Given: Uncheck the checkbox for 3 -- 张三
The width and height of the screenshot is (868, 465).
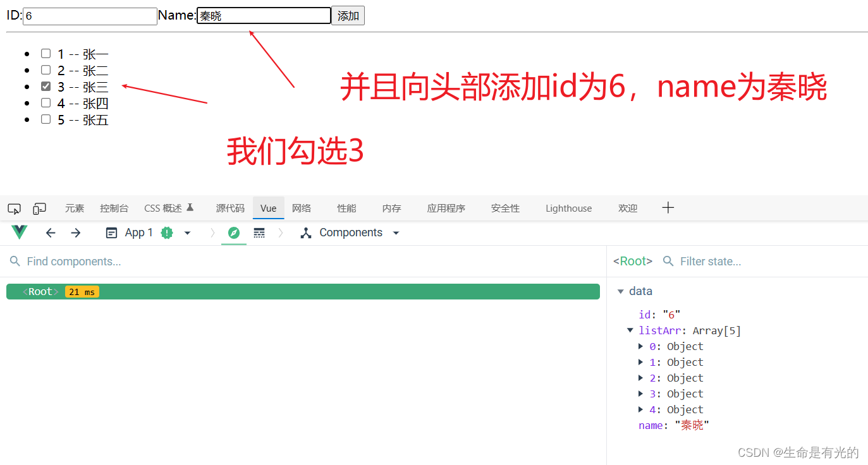Looking at the screenshot, I should point(46,87).
